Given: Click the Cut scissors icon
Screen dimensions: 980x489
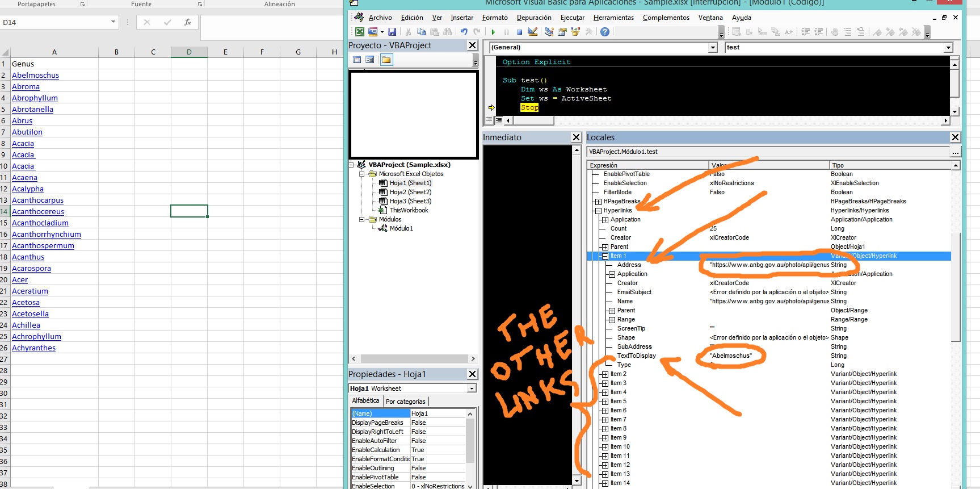Looking at the screenshot, I should pos(408,32).
